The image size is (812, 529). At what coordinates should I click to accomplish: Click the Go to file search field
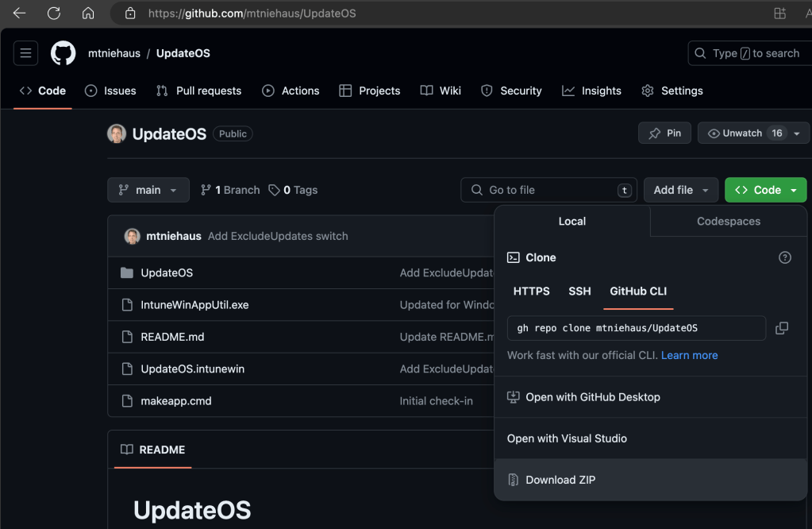click(x=548, y=190)
